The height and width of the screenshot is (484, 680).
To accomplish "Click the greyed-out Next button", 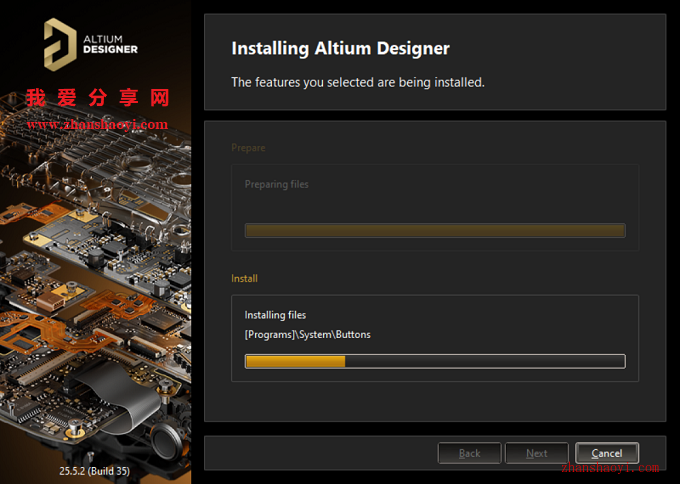I will 536,453.
